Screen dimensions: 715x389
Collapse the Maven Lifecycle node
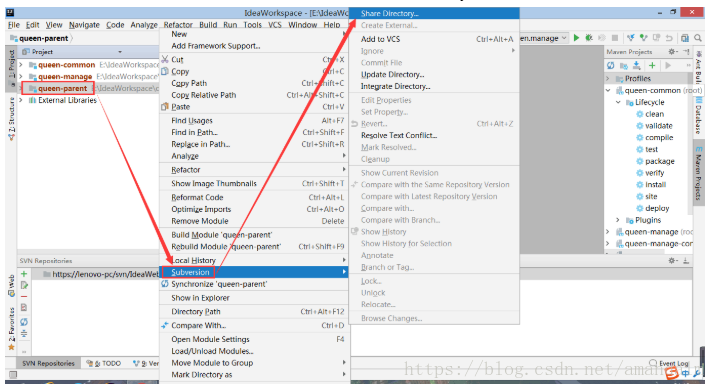(618, 102)
